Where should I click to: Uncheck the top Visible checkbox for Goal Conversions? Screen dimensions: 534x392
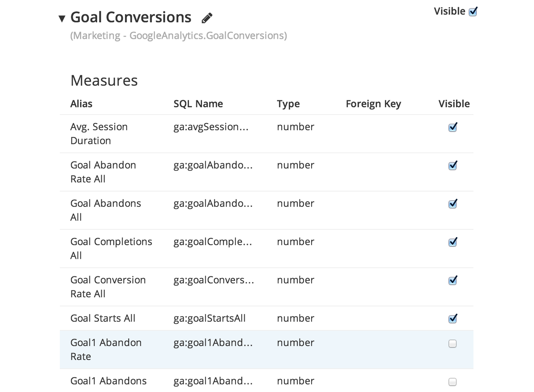(x=473, y=12)
